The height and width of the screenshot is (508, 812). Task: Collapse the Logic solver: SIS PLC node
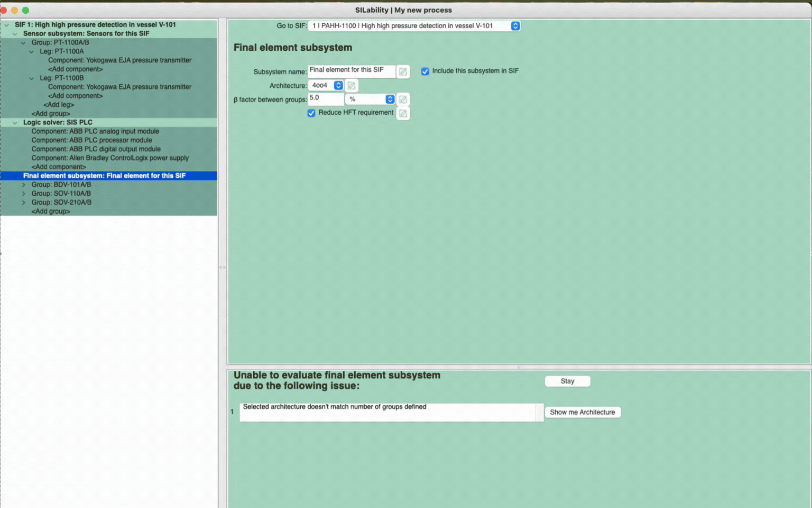point(15,122)
